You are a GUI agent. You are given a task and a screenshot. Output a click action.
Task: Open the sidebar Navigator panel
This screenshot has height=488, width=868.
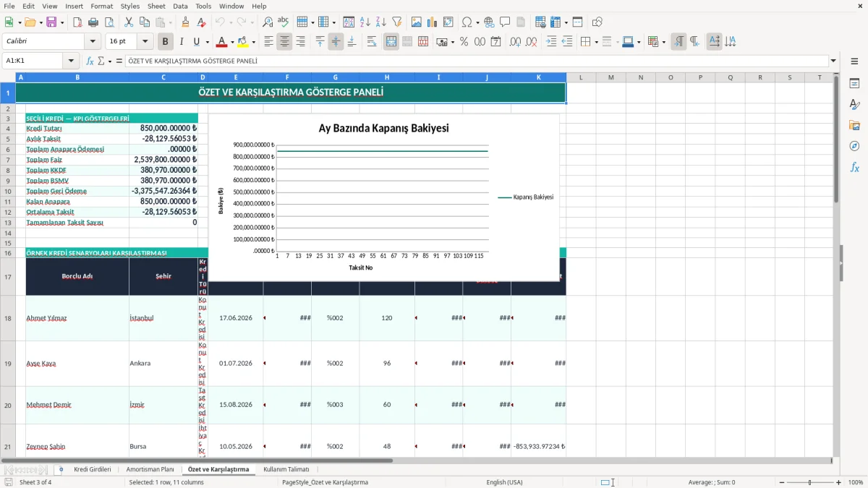(x=854, y=146)
